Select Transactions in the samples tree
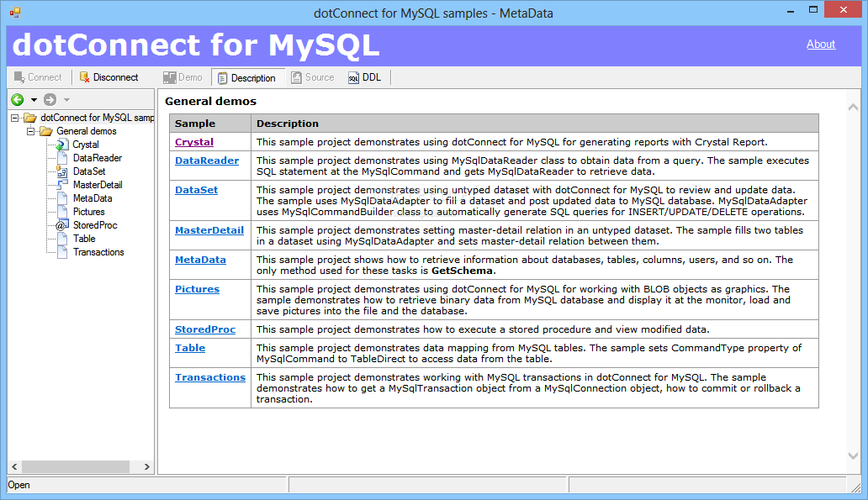868x500 pixels. pos(98,252)
